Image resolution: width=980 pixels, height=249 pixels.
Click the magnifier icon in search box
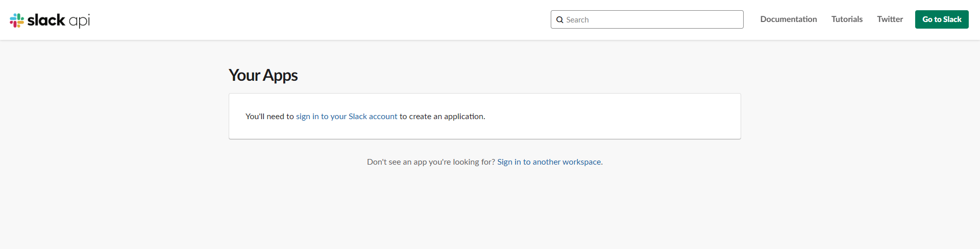(559, 20)
